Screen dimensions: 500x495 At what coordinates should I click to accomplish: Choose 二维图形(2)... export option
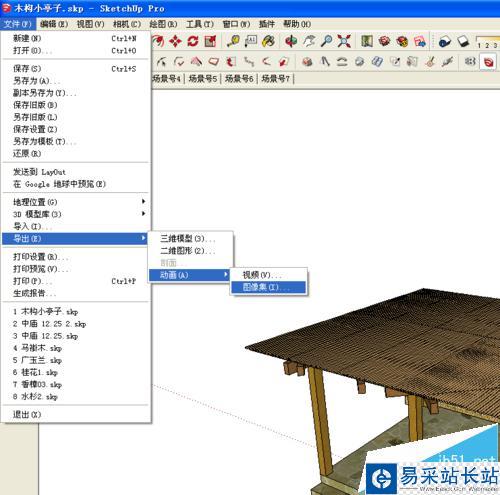point(190,251)
